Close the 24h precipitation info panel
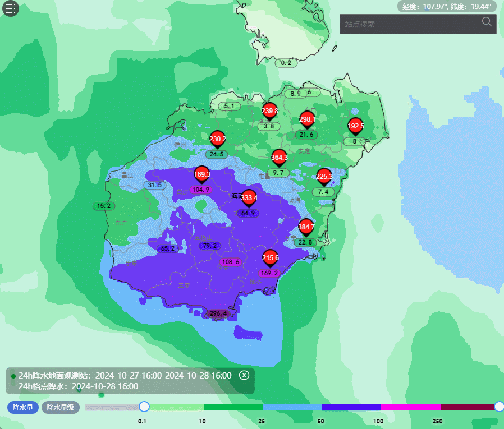The image size is (504, 429). pyautogui.click(x=244, y=375)
